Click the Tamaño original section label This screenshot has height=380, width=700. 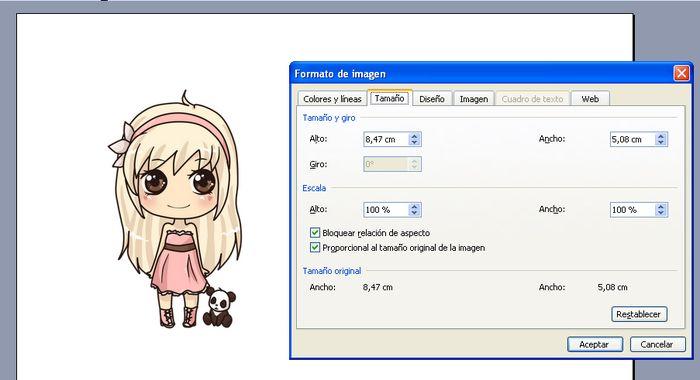(x=332, y=271)
